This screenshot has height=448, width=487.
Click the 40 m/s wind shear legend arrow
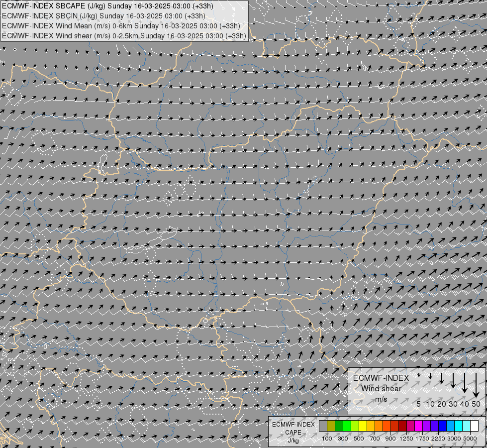(464, 383)
